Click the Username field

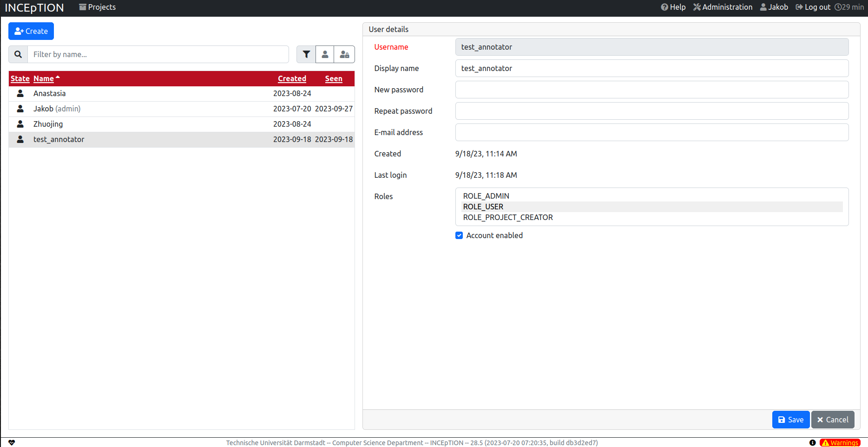coord(652,47)
